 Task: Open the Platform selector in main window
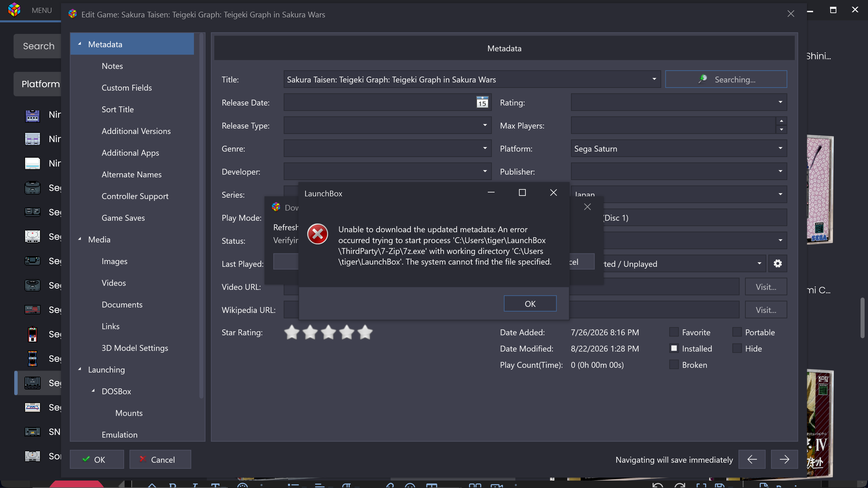tap(38, 84)
